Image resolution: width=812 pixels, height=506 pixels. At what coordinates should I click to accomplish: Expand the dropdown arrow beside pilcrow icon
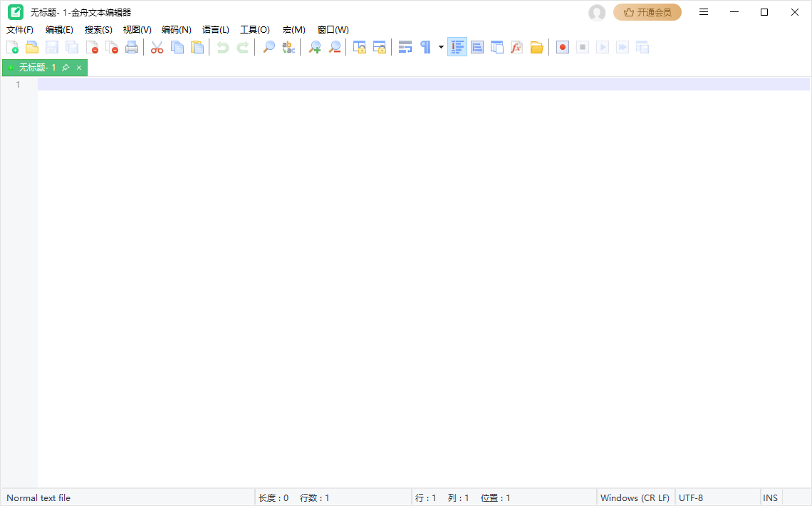(x=441, y=47)
